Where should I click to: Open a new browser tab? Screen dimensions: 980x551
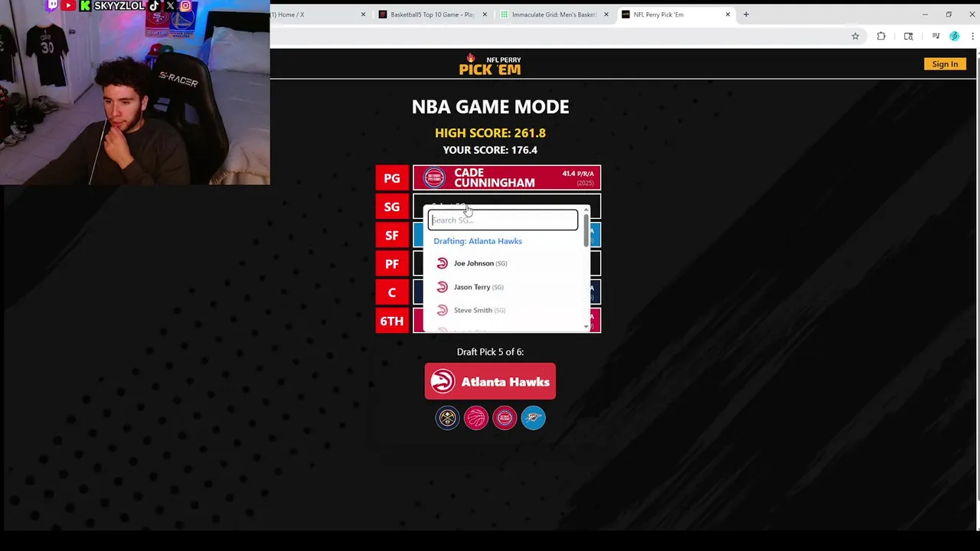(746, 15)
